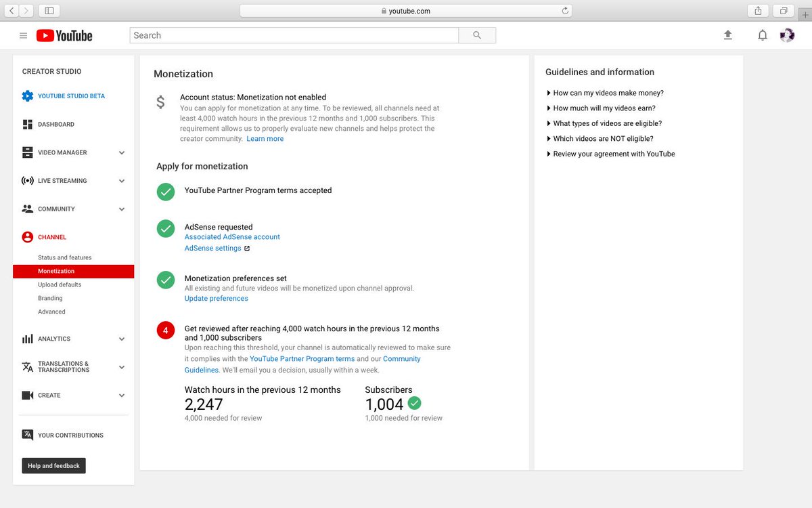Screen dimensions: 812x508
Task: Click the Safari address bar
Action: point(406,11)
